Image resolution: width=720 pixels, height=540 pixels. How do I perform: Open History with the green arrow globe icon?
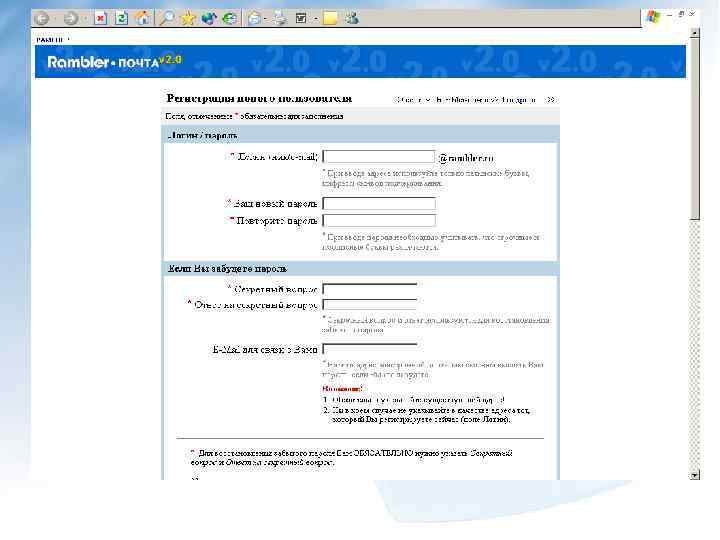pos(230,18)
